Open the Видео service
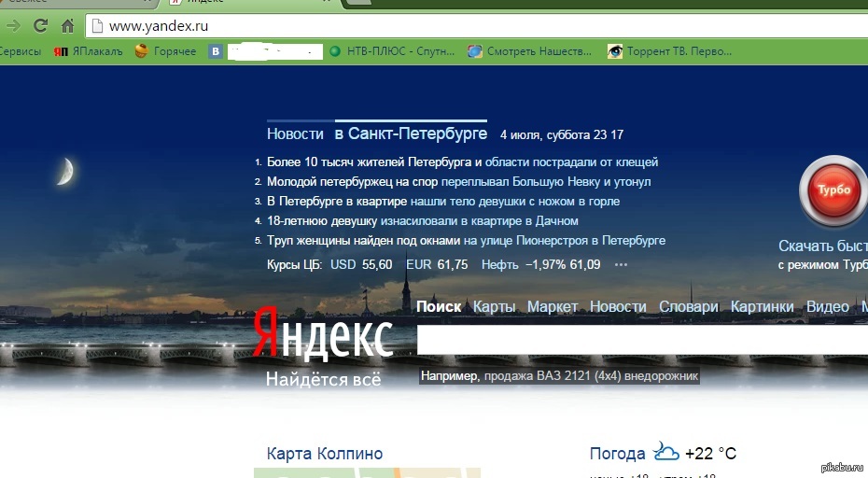This screenshot has height=478, width=868. [x=828, y=307]
